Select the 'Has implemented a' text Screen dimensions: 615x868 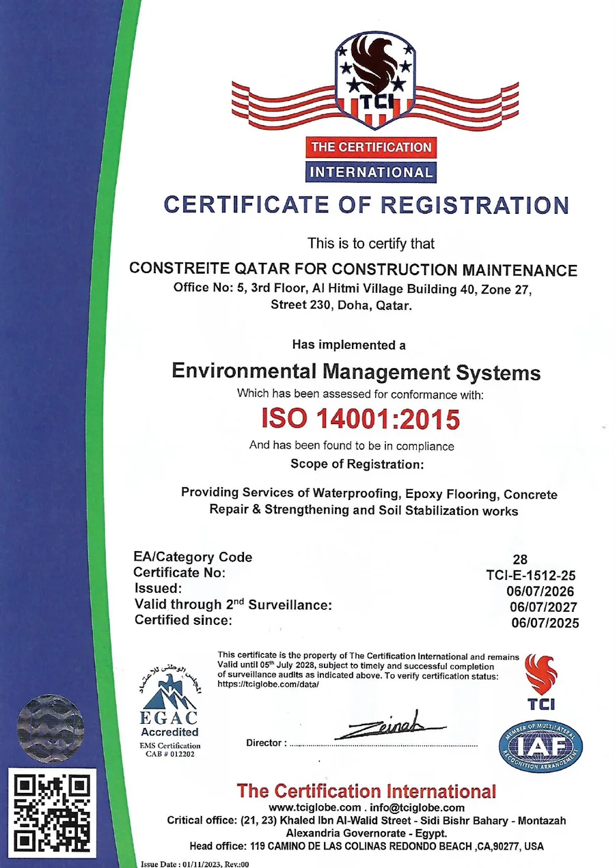[x=348, y=345]
